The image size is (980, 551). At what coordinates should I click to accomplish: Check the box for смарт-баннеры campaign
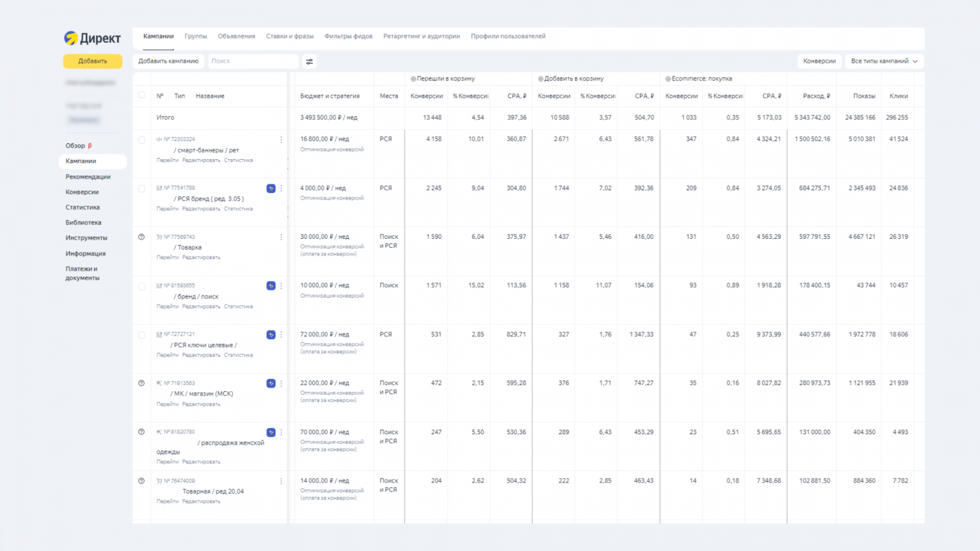[x=141, y=140]
